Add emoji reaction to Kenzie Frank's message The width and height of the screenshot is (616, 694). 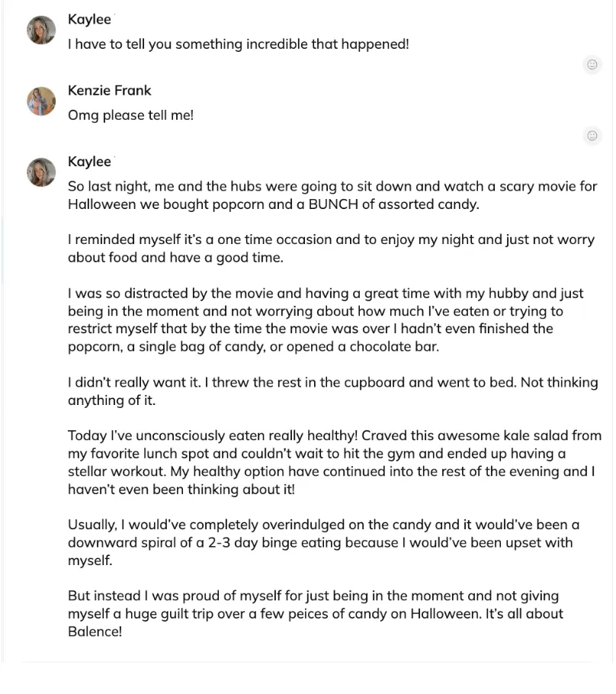pos(592,136)
